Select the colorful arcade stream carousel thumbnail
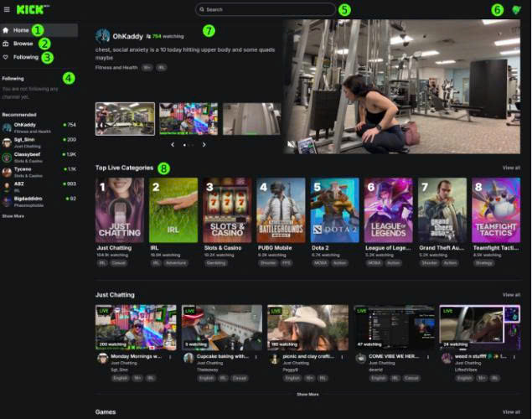Screen dimensions: 532x419 tap(189, 119)
